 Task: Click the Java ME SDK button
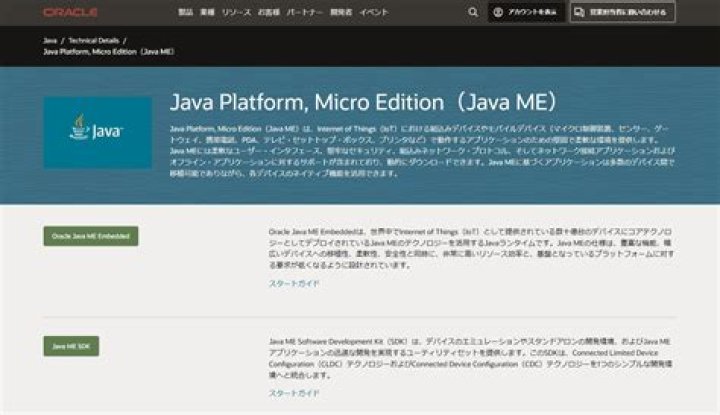click(x=71, y=346)
